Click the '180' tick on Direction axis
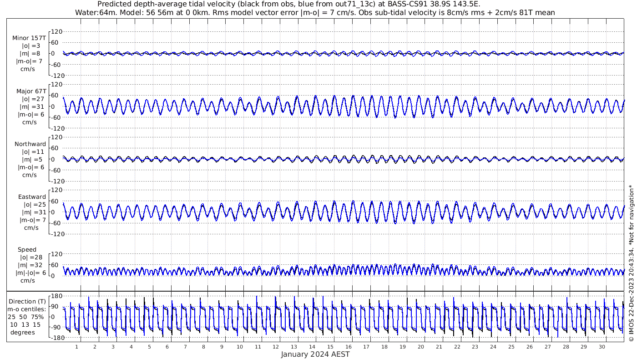The height and width of the screenshot is (364, 637). point(56,296)
